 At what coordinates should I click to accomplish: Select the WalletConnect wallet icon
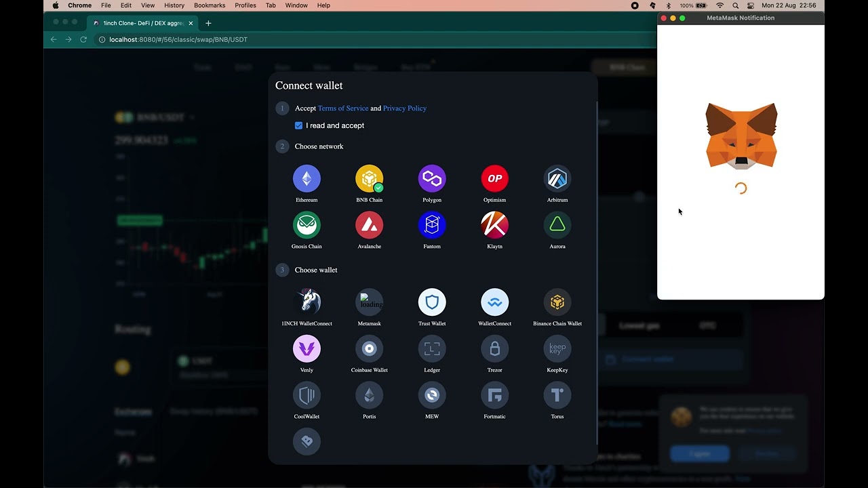tap(495, 302)
